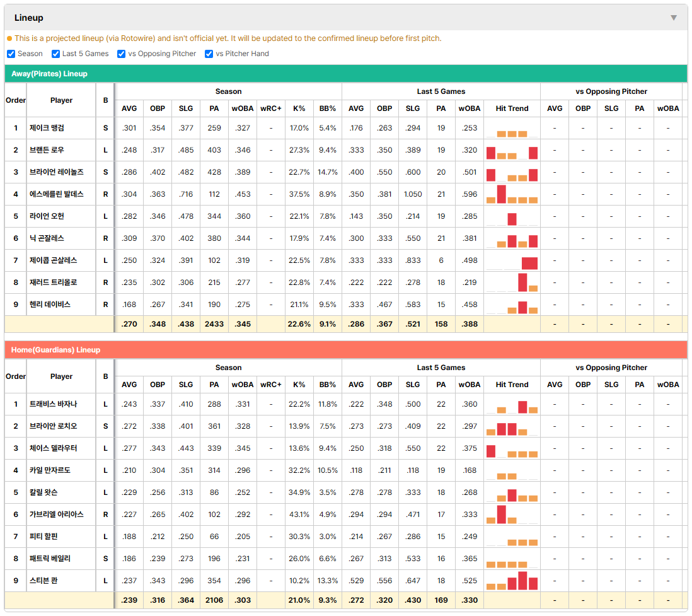The height and width of the screenshot is (616, 692).
Task: Click hit trend chart for 에스메를린 발데스
Action: [512, 194]
